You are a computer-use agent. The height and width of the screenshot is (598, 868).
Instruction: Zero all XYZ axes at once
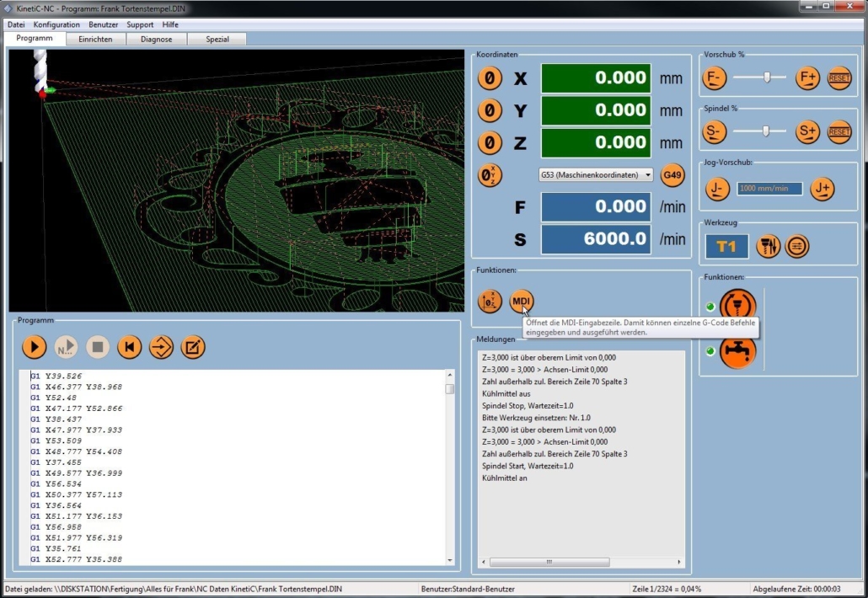(490, 175)
